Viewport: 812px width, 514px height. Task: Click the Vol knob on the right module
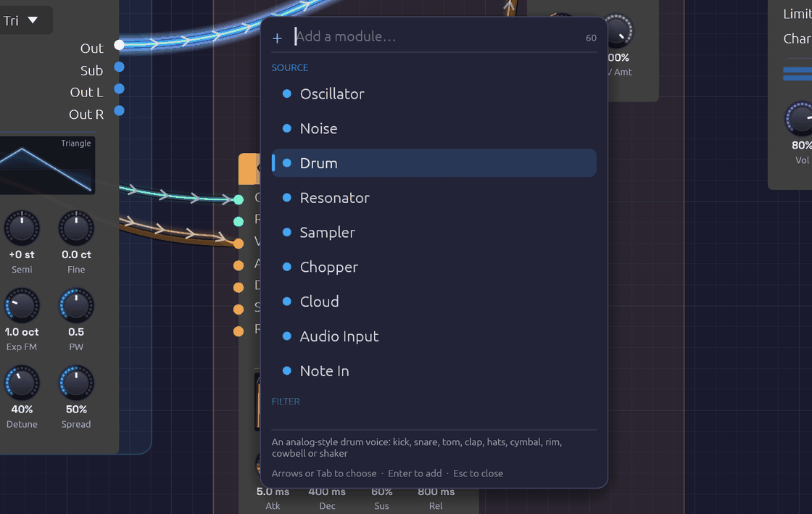coord(800,119)
